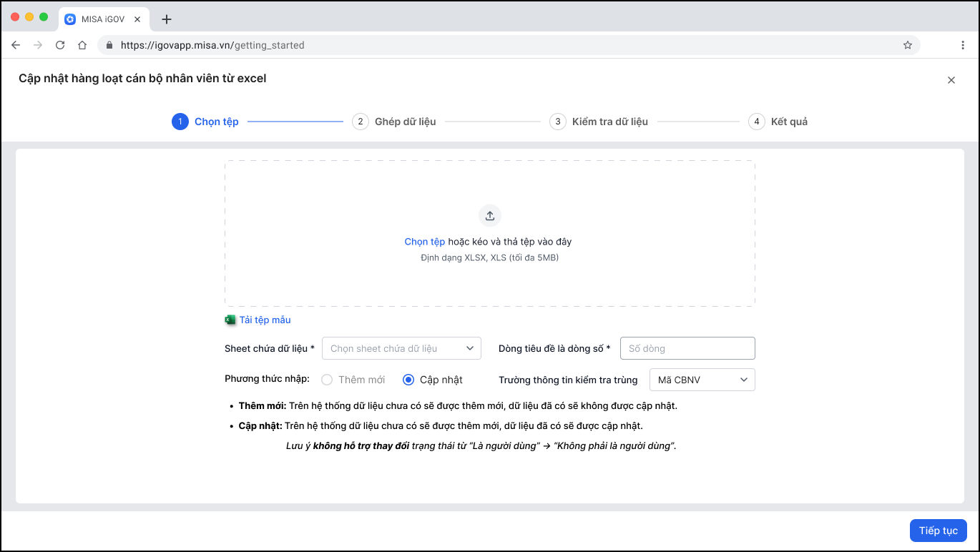The width and height of the screenshot is (980, 552).
Task: Select the Thêm mới radio option
Action: coord(327,380)
